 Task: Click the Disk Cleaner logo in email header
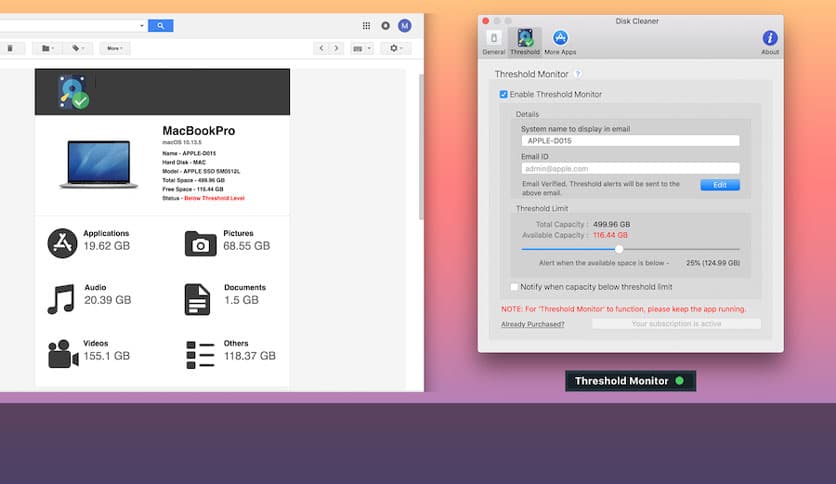74,92
